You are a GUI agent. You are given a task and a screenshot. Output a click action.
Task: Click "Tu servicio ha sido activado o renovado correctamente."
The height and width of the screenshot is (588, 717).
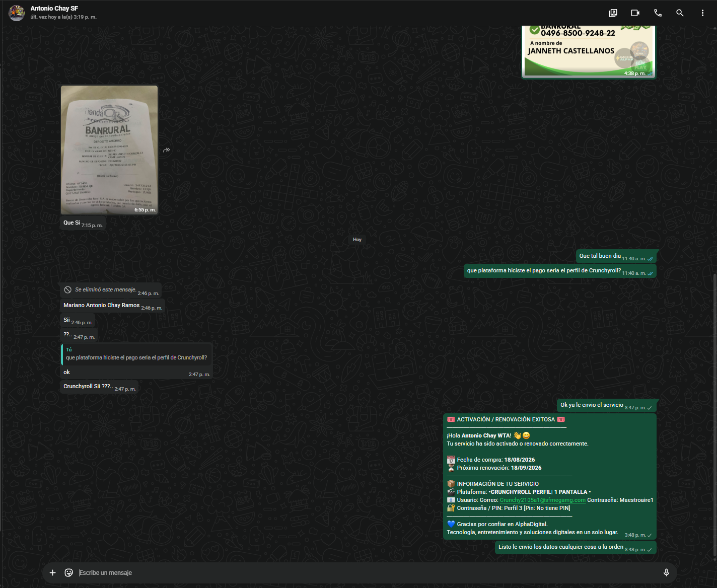[518, 444]
